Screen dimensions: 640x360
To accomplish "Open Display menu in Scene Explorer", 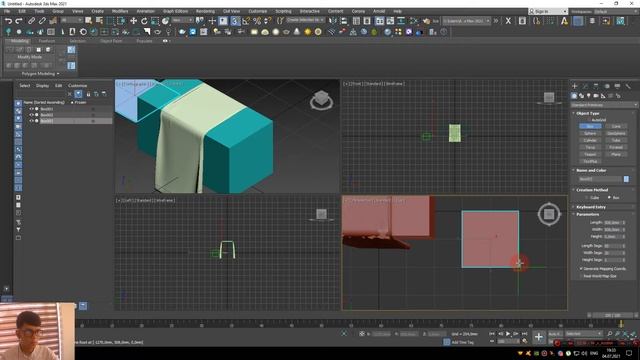I will 42,86.
